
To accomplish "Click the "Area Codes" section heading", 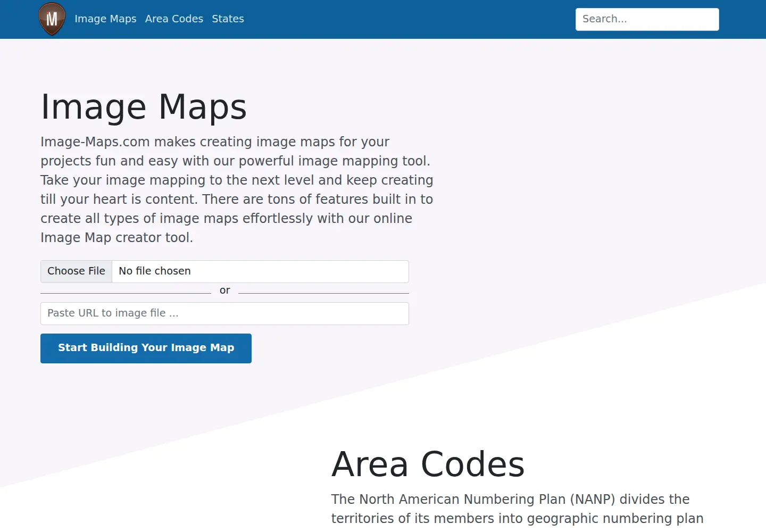I will click(x=428, y=464).
